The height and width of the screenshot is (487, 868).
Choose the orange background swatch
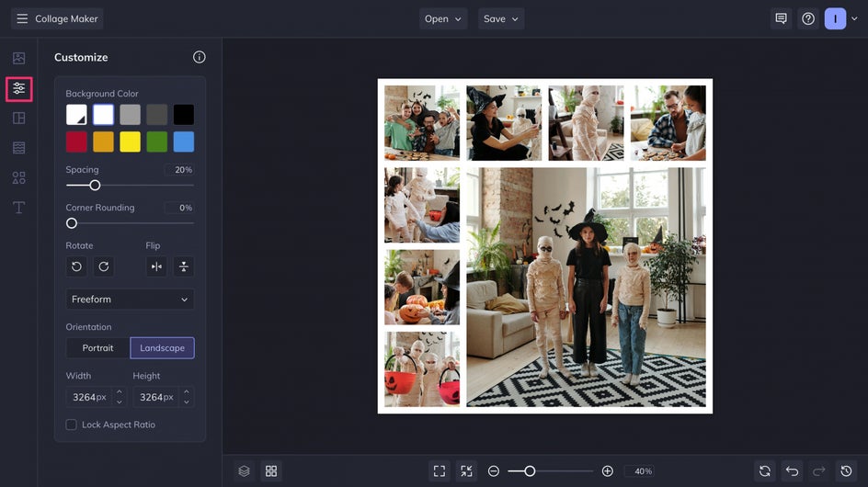[104, 142]
